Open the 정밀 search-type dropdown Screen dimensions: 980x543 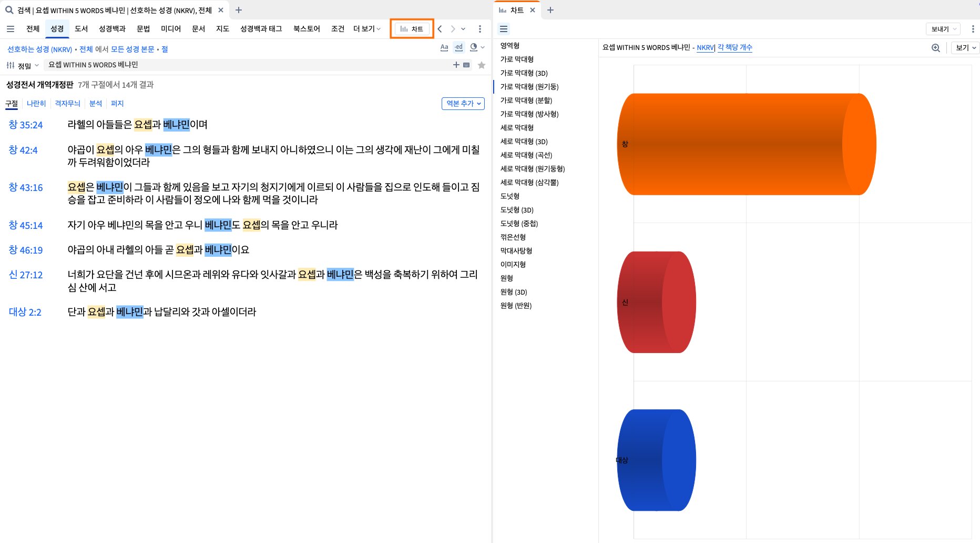click(x=23, y=66)
